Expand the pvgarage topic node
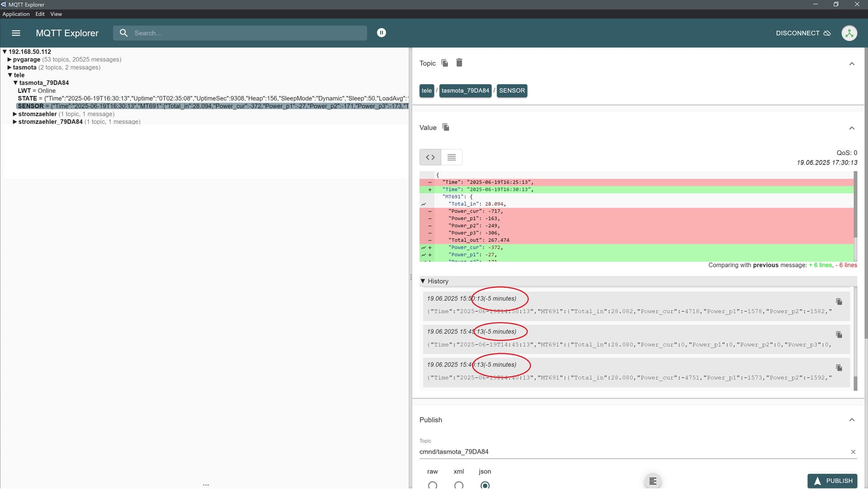Viewport: 868px width, 489px height. tap(9, 59)
